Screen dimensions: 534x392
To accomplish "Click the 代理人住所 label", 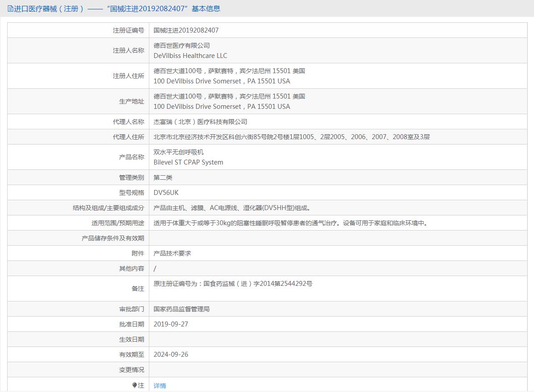I will click(x=128, y=137).
